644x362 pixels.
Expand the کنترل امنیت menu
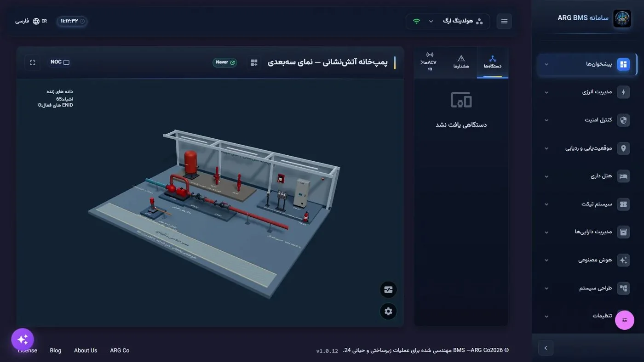click(x=587, y=120)
